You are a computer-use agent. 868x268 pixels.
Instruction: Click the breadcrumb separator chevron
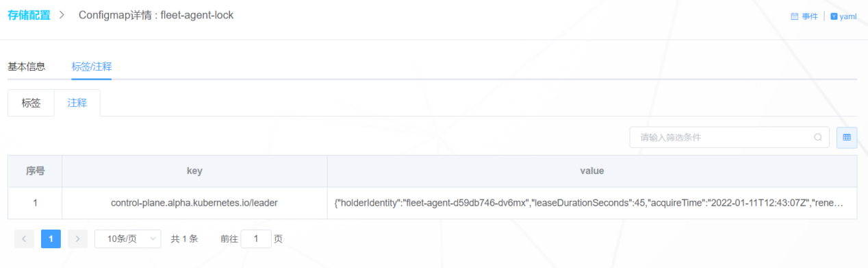pos(62,15)
